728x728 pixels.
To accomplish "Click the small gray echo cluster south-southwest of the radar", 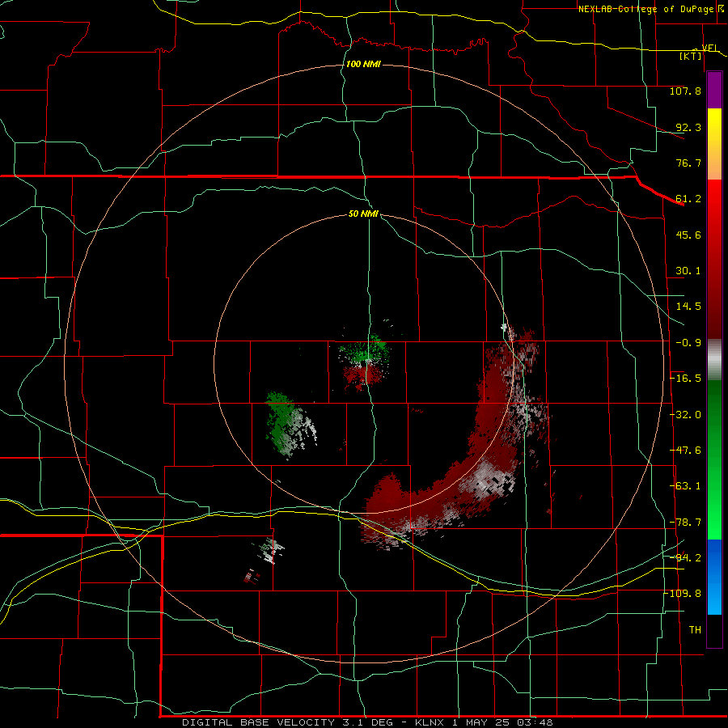I will [270, 550].
